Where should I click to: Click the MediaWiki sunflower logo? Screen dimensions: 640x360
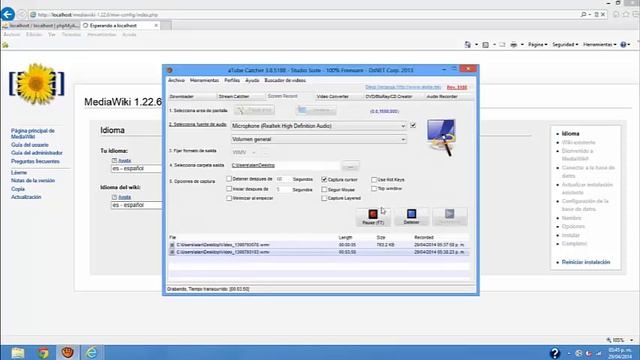(37, 84)
